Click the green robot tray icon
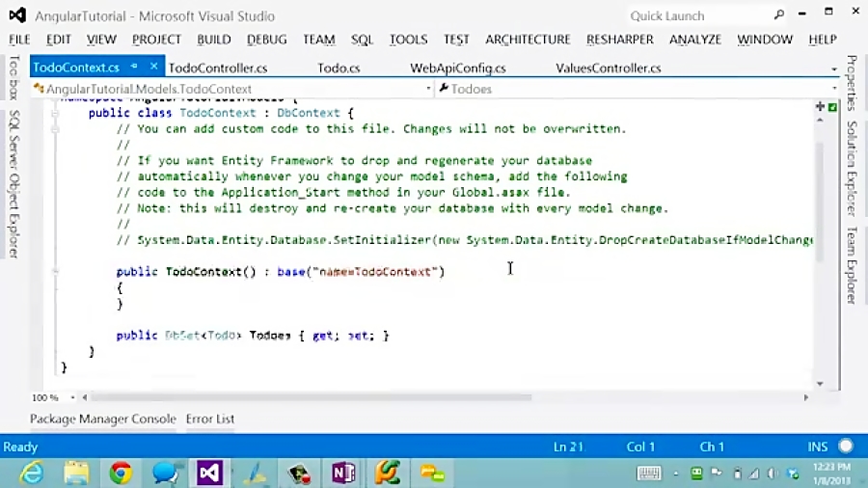The image size is (868, 488). pos(696,474)
